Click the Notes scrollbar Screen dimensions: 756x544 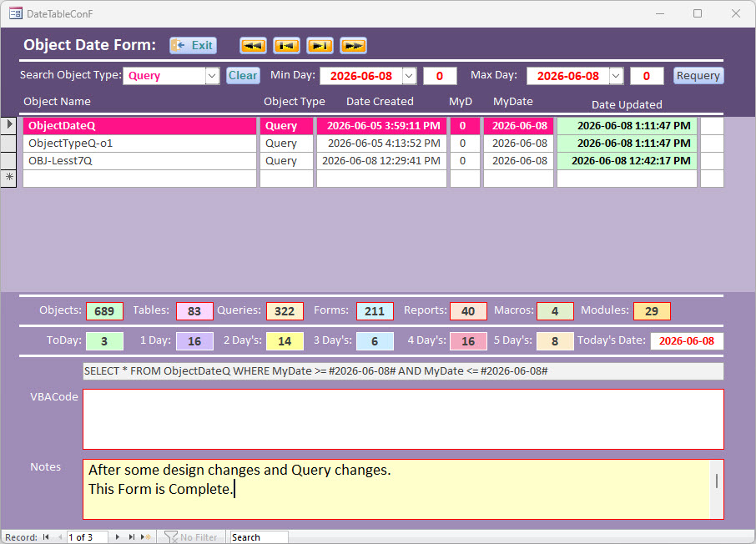pos(717,489)
